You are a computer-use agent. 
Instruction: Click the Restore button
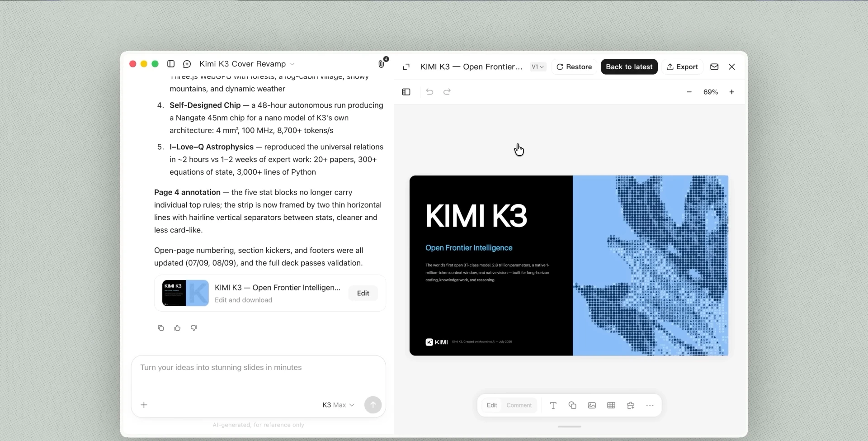[574, 67]
